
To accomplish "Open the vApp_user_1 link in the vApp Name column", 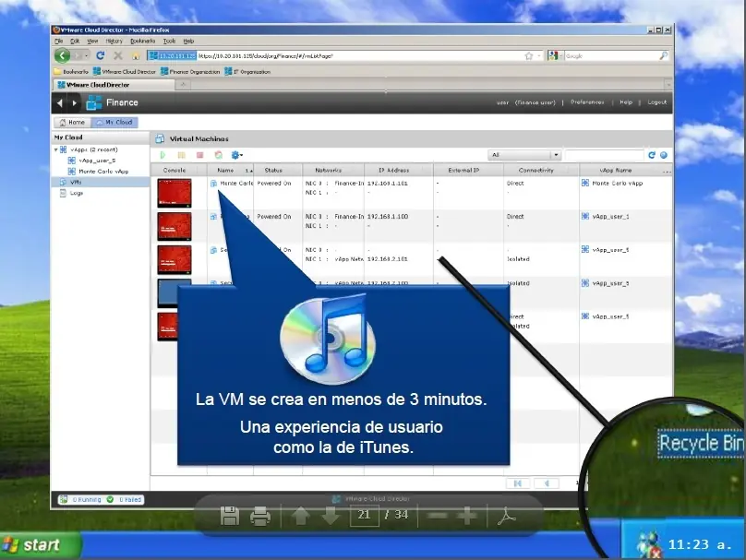I will tap(610, 216).
